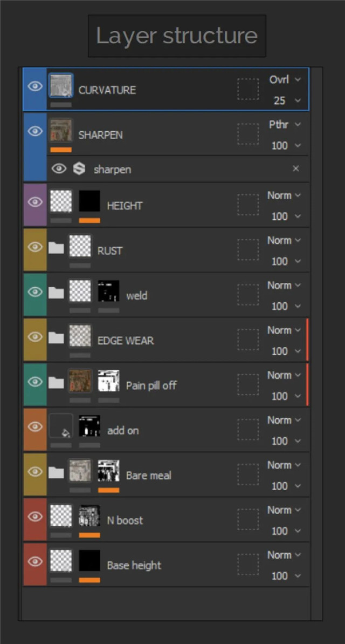Click the sharpen filter effect icon
The image size is (345, 644).
pyautogui.click(x=79, y=169)
